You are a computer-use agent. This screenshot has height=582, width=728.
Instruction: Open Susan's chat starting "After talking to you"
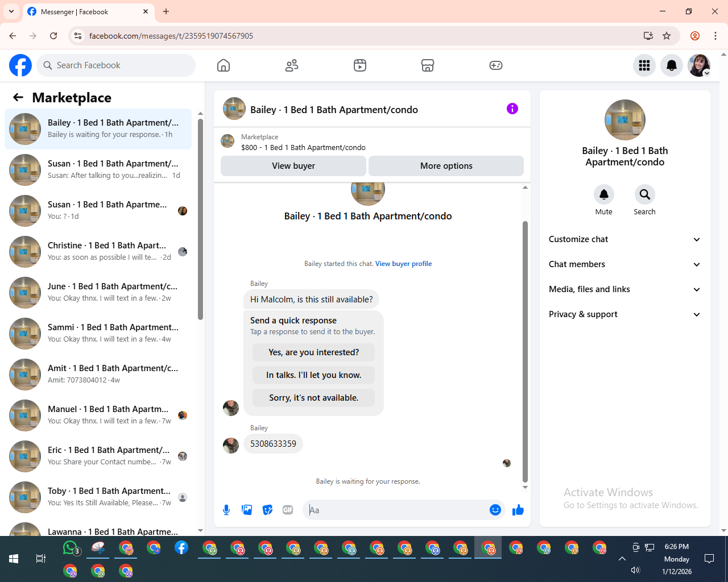click(x=98, y=170)
